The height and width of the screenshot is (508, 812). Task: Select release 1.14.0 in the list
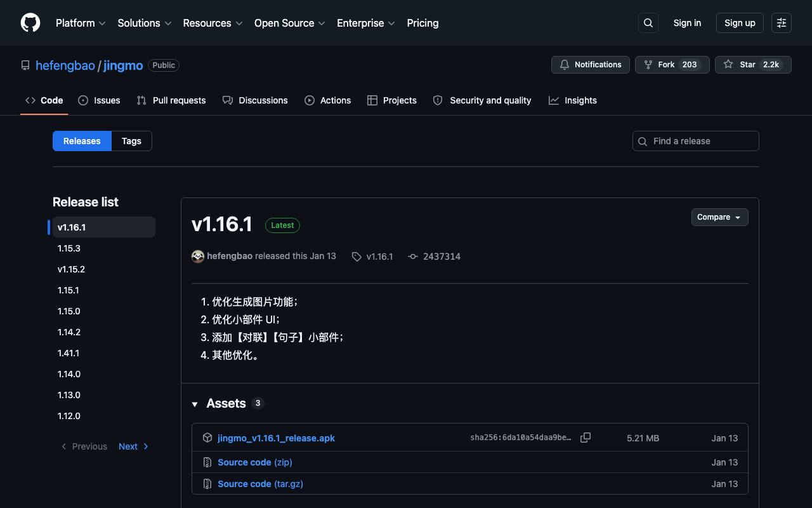pyautogui.click(x=104, y=374)
